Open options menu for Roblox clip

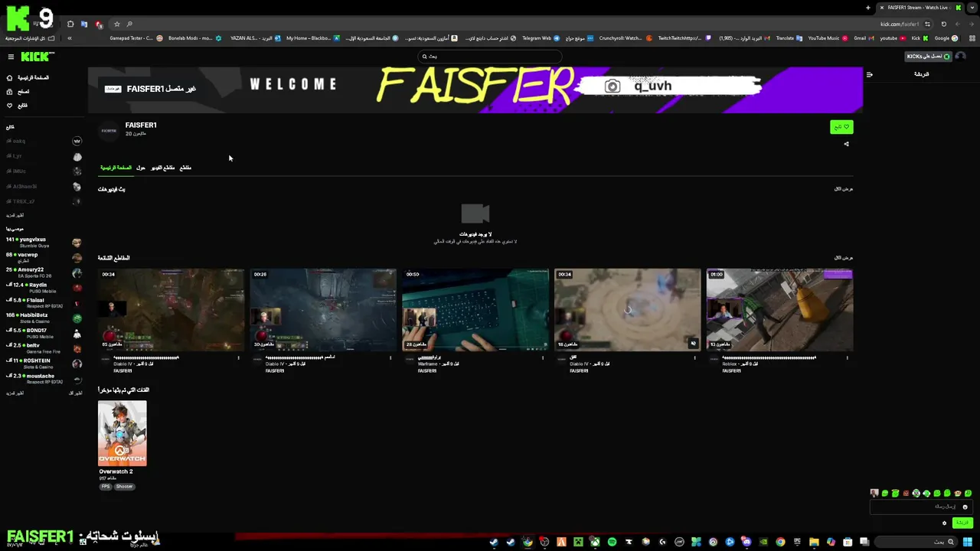tap(847, 357)
